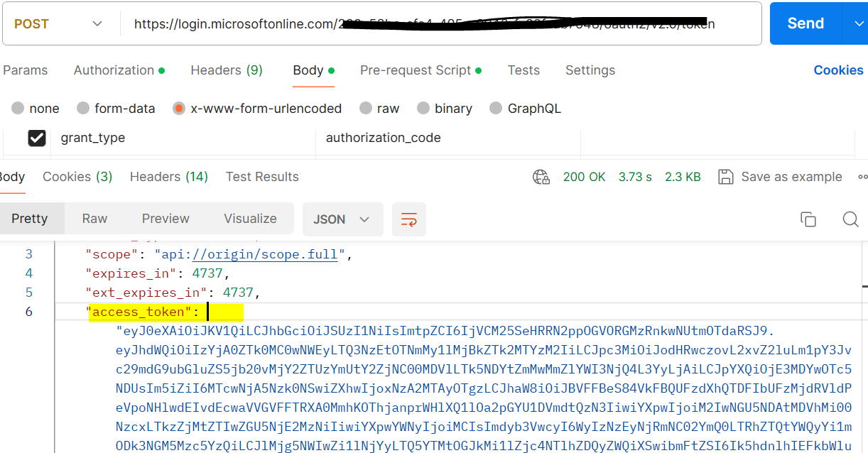Click the request URL input field
This screenshot has width=868, height=453.
click(x=426, y=23)
